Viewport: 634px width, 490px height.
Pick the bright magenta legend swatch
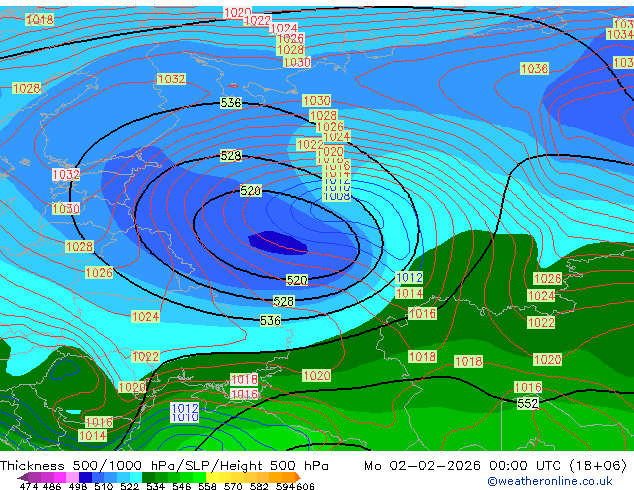pyautogui.click(x=60, y=477)
